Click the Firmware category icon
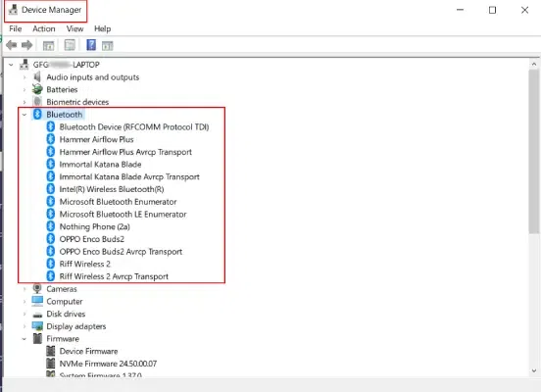This screenshot has height=392, width=541. [x=37, y=338]
